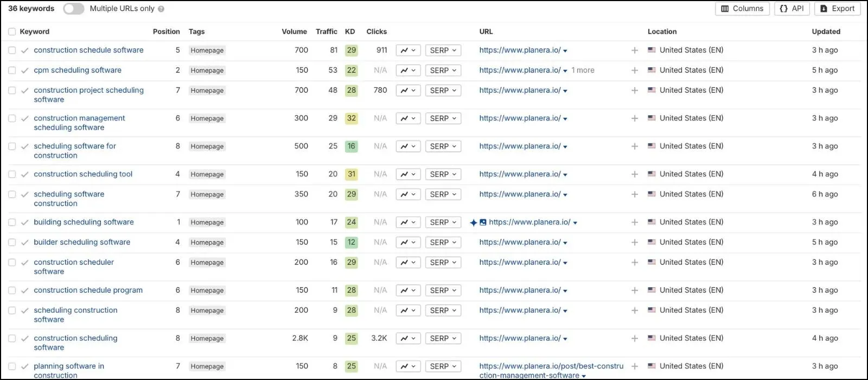This screenshot has width=868, height=380.
Task: Open SERP dropdown for construction schedule software
Action: (443, 50)
